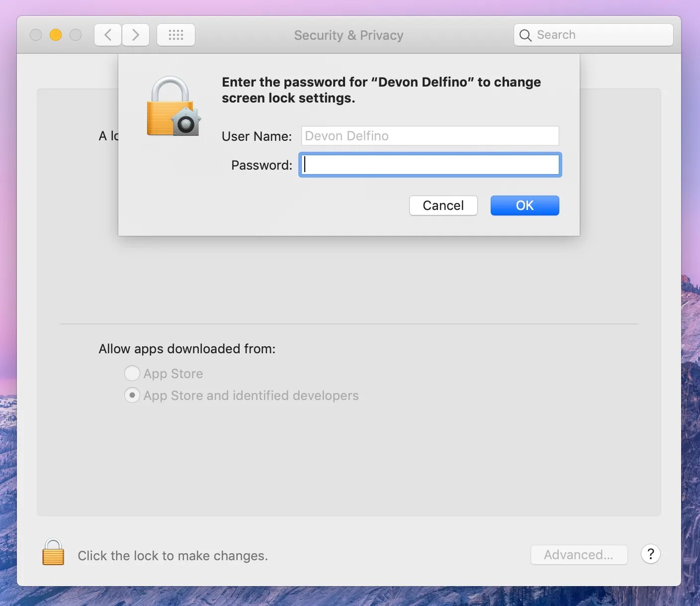Click the Search field in the toolbar
This screenshot has height=606, width=700.
tap(594, 35)
